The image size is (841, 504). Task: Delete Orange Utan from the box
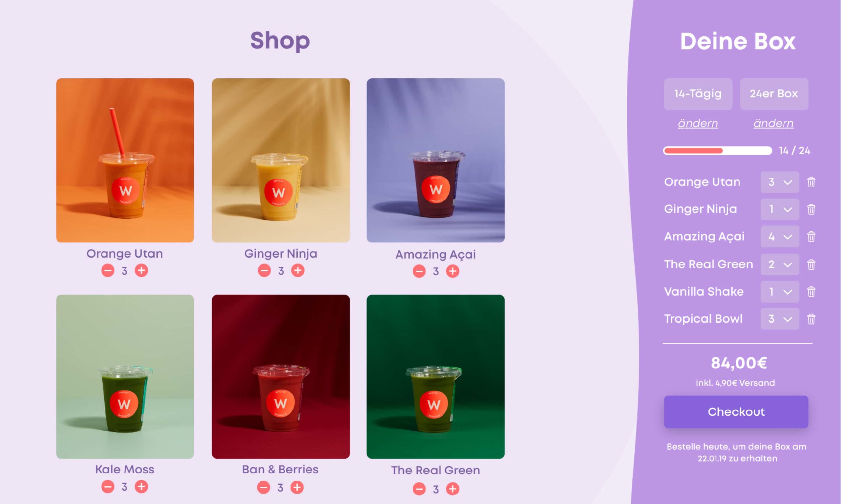coord(811,182)
